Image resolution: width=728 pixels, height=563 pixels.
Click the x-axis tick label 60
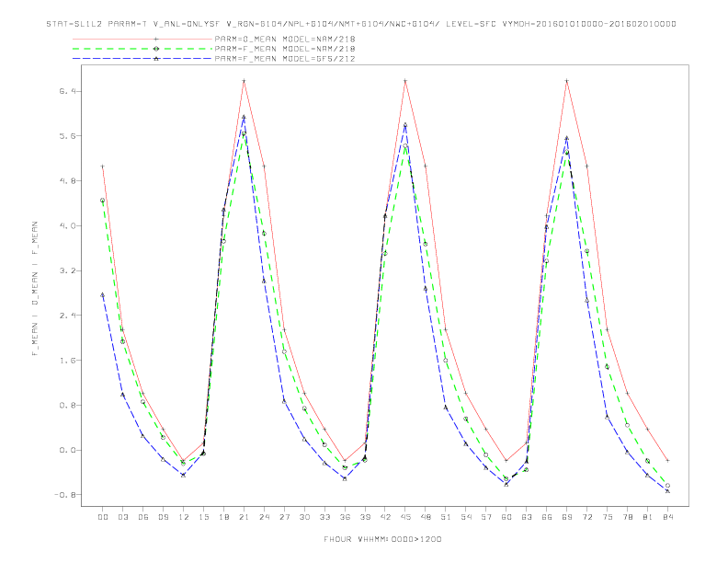(506, 517)
